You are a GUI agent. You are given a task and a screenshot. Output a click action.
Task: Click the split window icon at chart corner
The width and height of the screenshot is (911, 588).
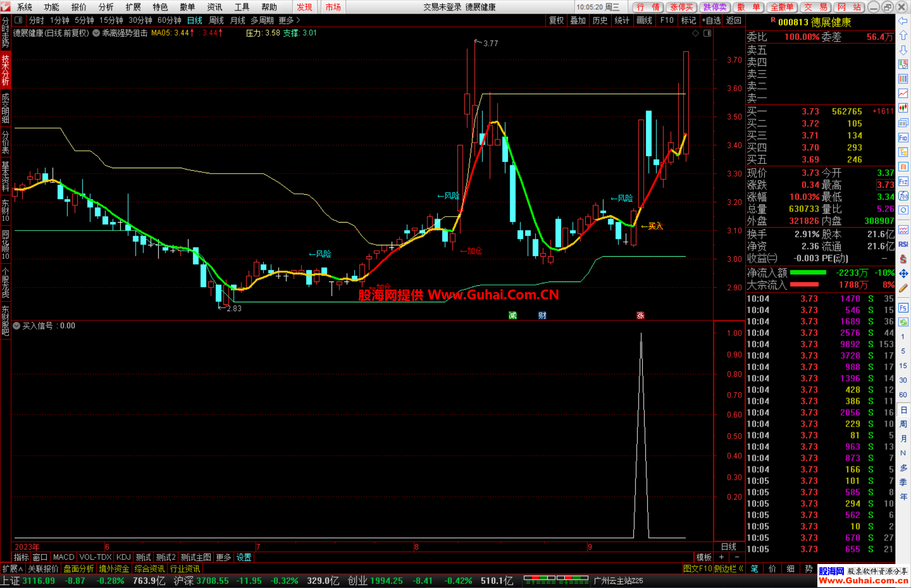(707, 33)
